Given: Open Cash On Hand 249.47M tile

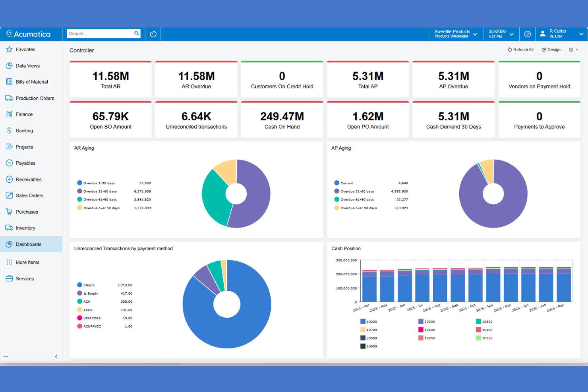Looking at the screenshot, I should [x=282, y=120].
